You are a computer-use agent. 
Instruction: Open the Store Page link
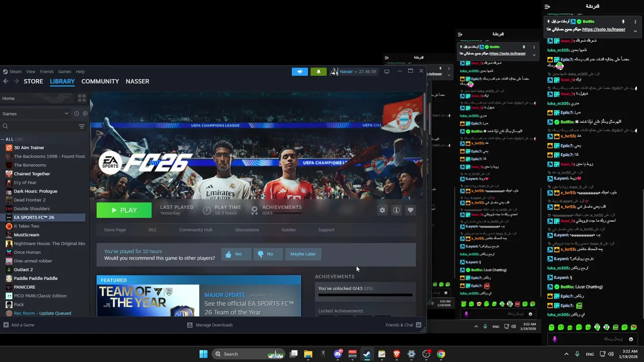pos(115,230)
